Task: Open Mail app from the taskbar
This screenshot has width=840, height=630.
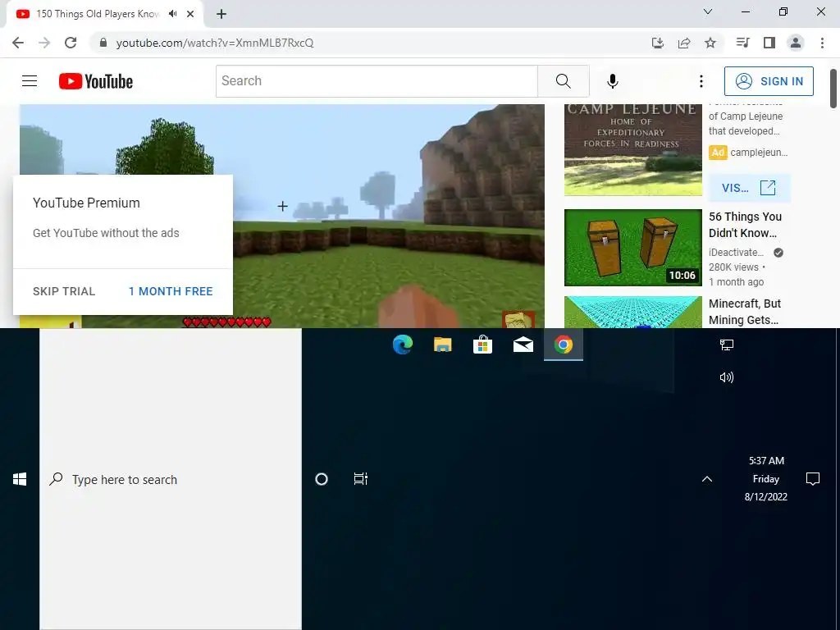Action: pos(523,345)
